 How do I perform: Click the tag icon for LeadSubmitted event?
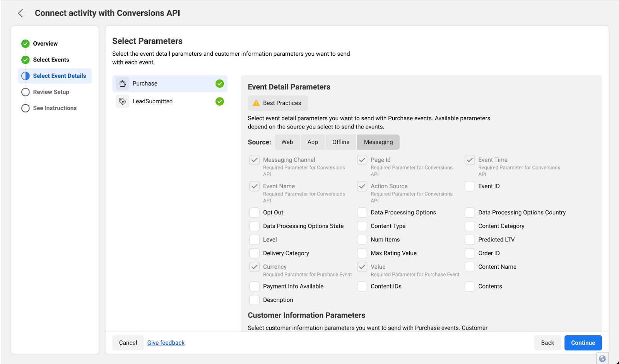pos(123,101)
